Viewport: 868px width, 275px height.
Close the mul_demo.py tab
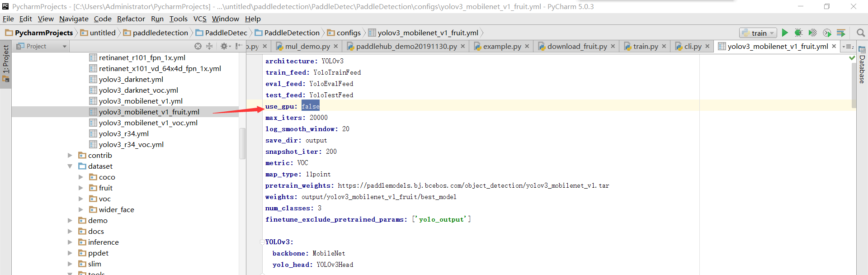(336, 46)
